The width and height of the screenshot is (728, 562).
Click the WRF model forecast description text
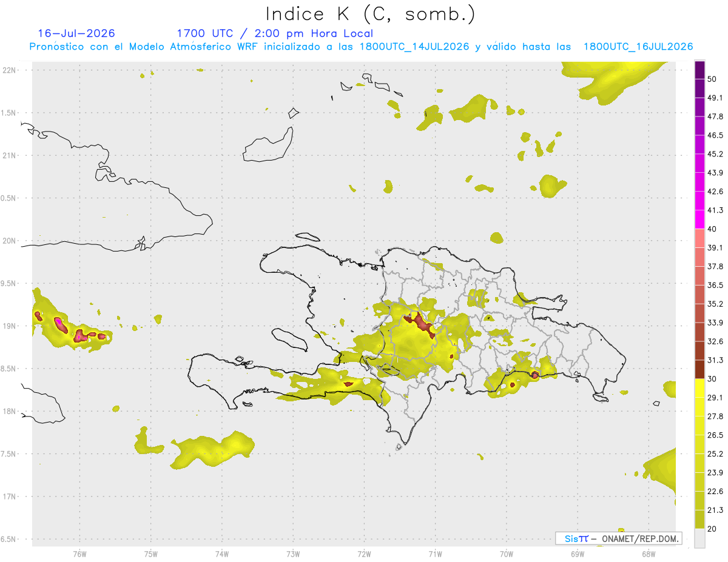(362, 47)
